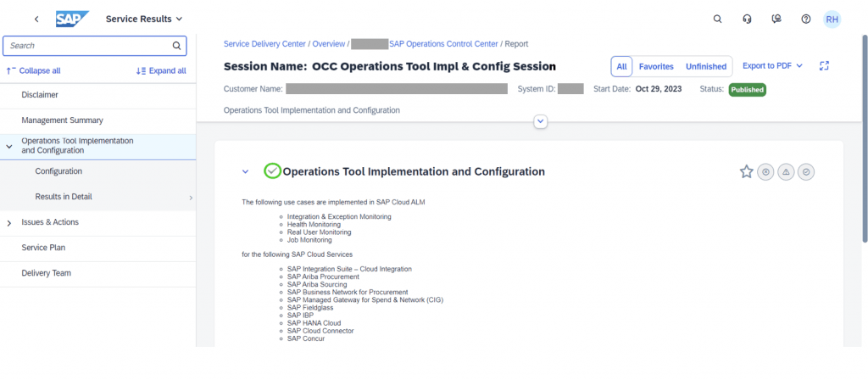Click the back arrow in the header
Screen dimensions: 868x380
click(36, 19)
